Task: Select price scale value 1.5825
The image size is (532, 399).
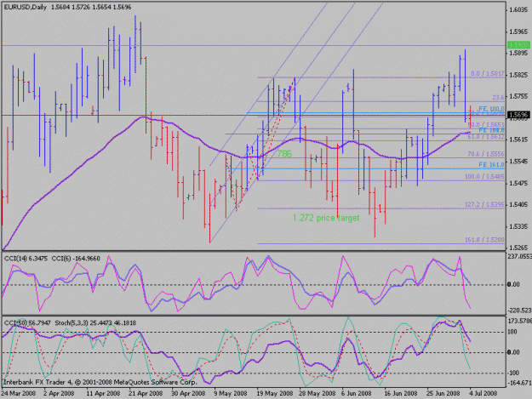Action: (x=518, y=75)
